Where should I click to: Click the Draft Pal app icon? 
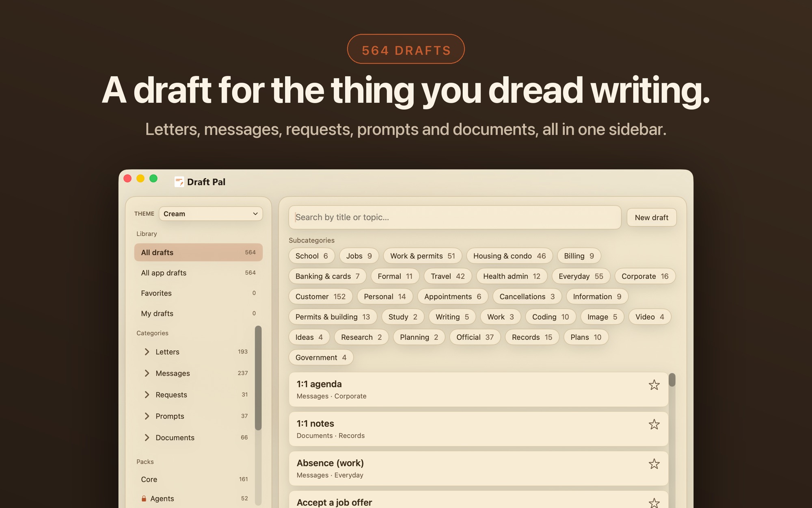[x=179, y=182]
